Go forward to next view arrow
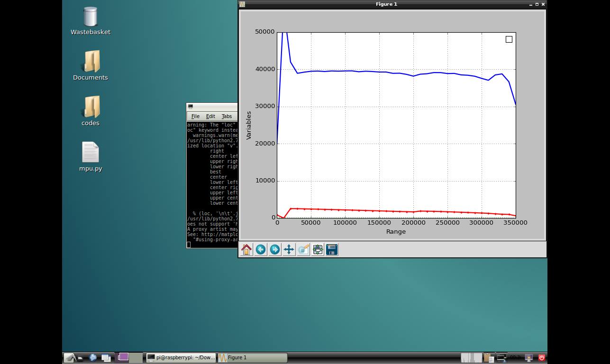This screenshot has height=364, width=610. (x=275, y=249)
